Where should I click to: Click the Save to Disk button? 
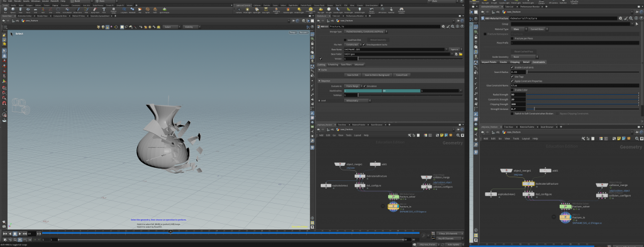[352, 75]
